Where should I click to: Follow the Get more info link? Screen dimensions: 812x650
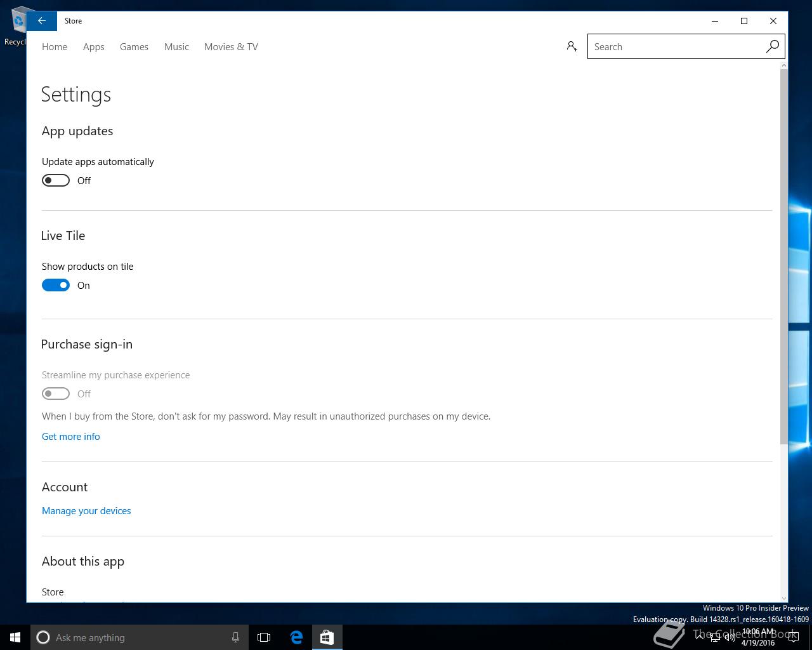(x=71, y=436)
